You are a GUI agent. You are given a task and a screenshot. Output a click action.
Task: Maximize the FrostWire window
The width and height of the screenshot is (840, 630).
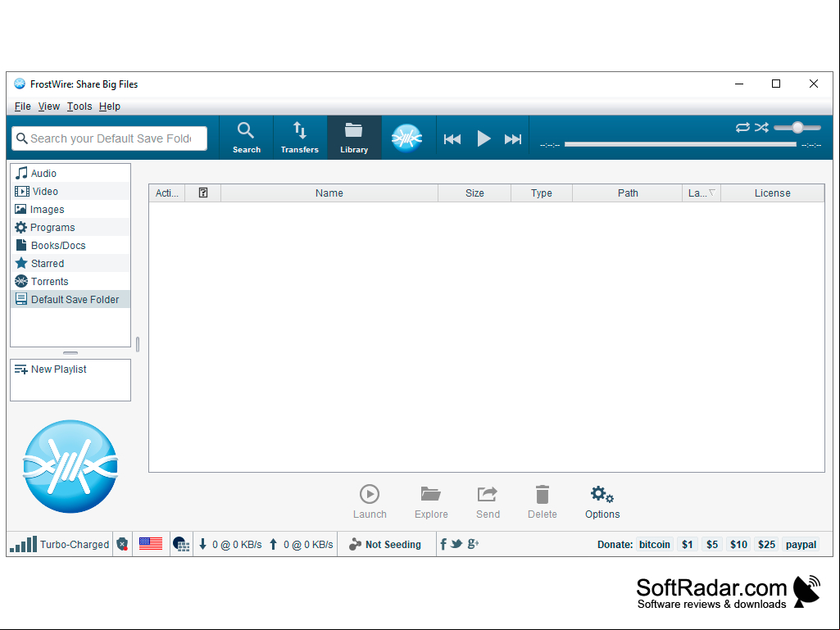[776, 84]
